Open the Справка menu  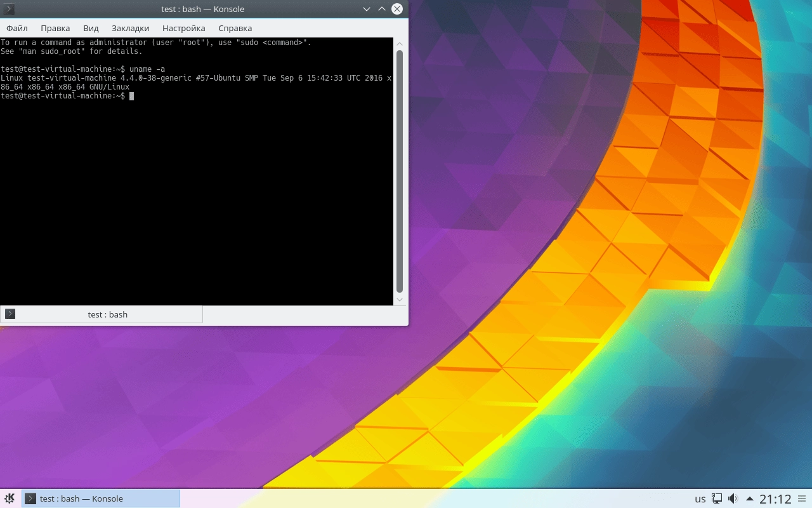[235, 28]
